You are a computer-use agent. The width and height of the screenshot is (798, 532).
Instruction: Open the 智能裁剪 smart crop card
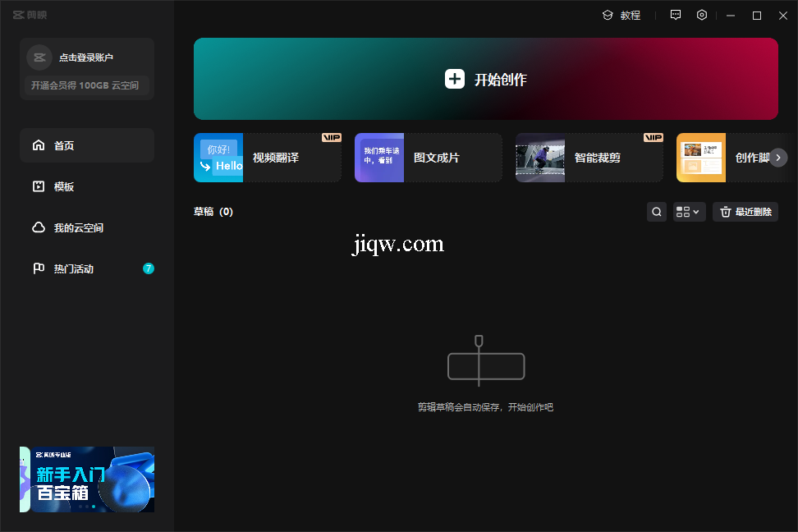point(589,158)
